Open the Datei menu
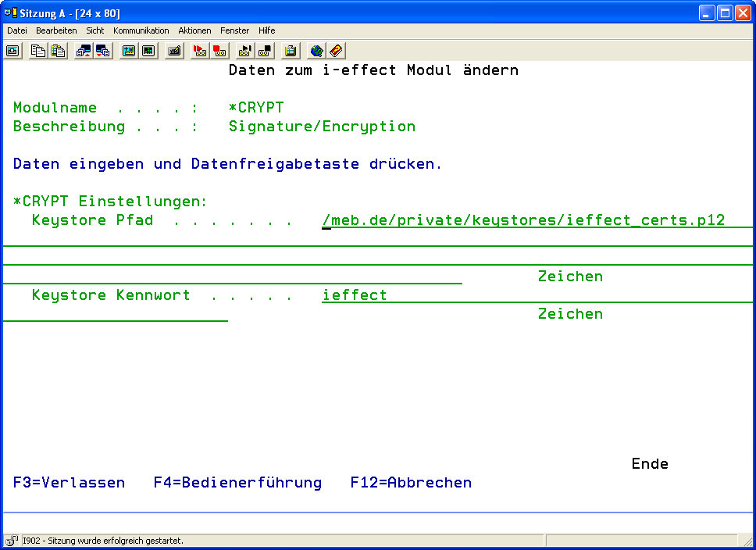This screenshot has width=756, height=550. coord(17,30)
